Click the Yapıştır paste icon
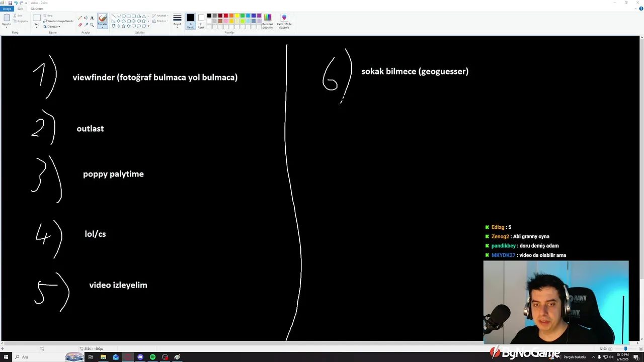Image resolution: width=644 pixels, height=362 pixels. (7, 18)
